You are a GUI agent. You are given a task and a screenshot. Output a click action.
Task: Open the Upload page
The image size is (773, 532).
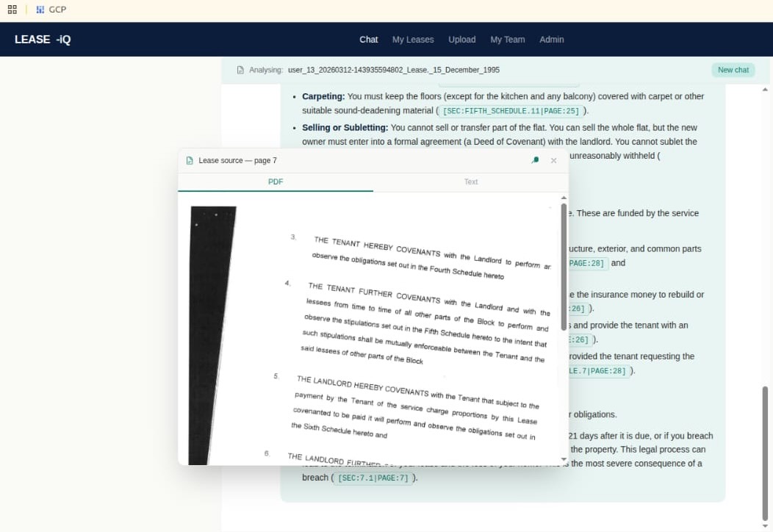click(461, 40)
